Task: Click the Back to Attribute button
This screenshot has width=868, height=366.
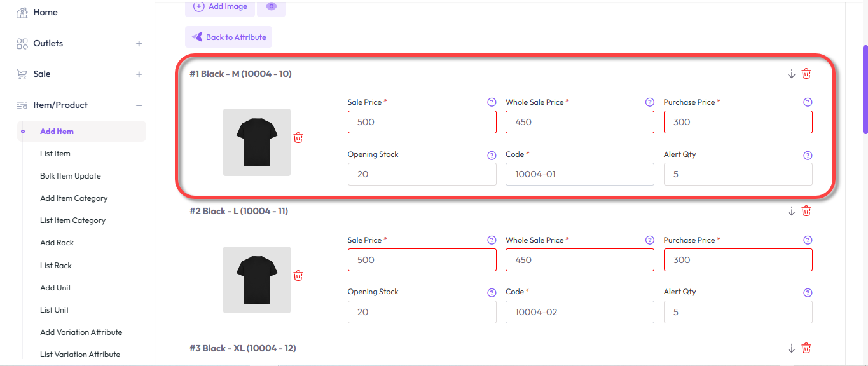Action: (x=228, y=37)
